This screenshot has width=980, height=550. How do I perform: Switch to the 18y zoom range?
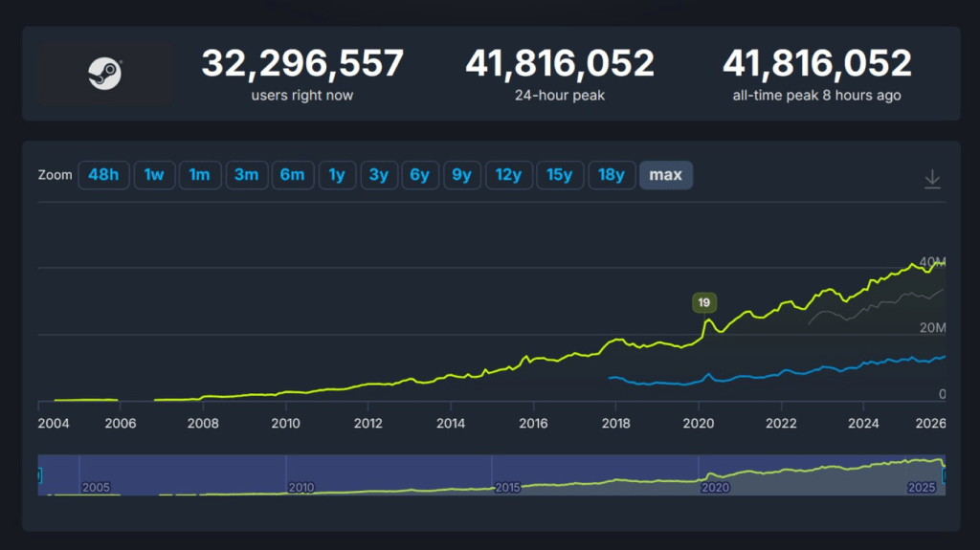coord(611,175)
